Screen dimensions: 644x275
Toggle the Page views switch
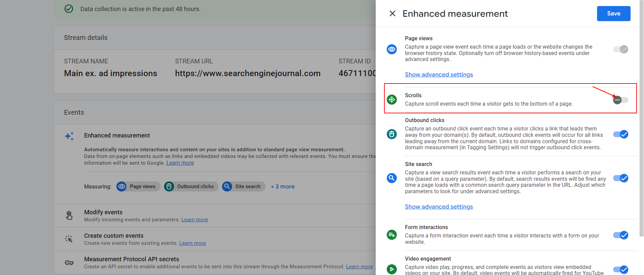point(621,49)
